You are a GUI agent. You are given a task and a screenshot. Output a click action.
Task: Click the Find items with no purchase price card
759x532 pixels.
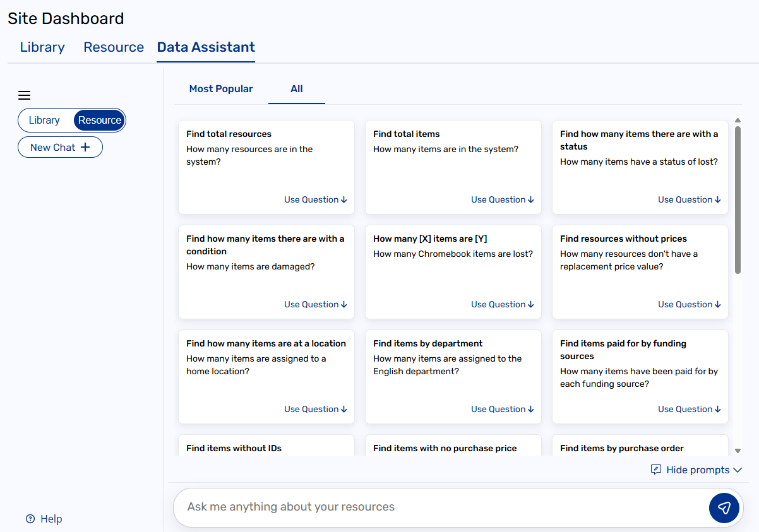pyautogui.click(x=453, y=446)
